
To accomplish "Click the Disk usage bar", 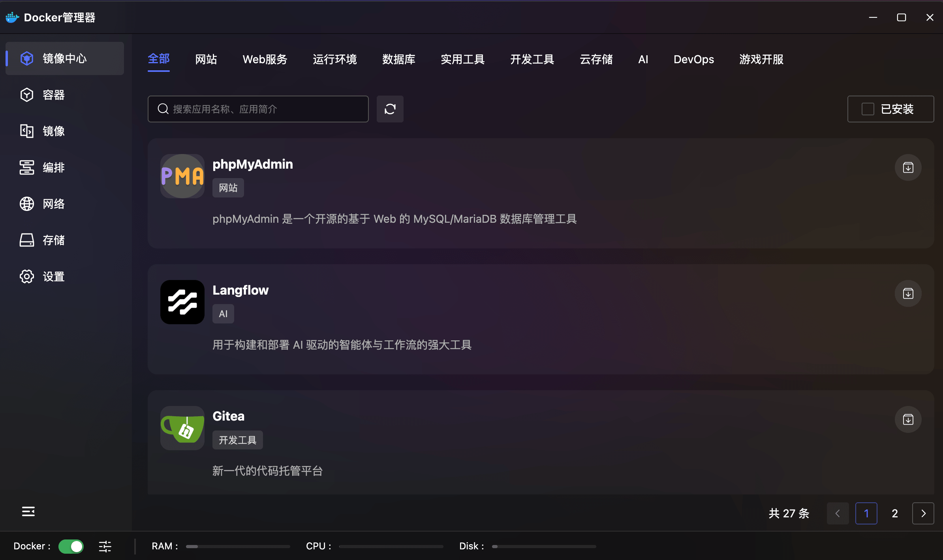I will point(544,547).
